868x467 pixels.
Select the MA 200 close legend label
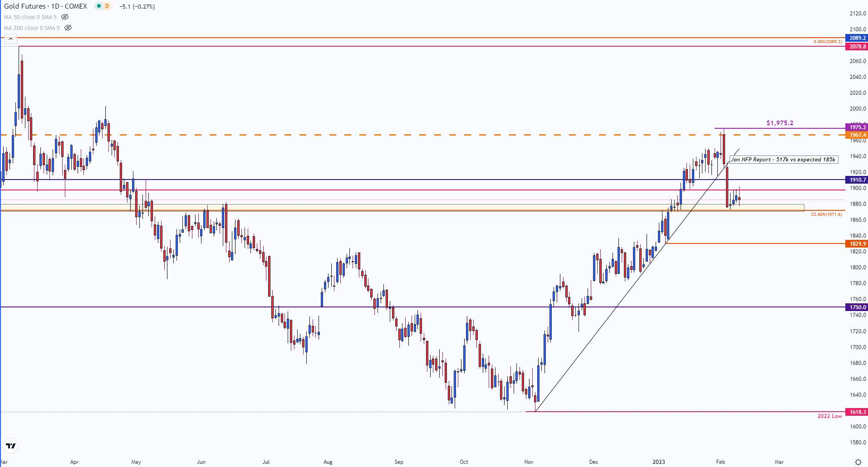click(32, 28)
